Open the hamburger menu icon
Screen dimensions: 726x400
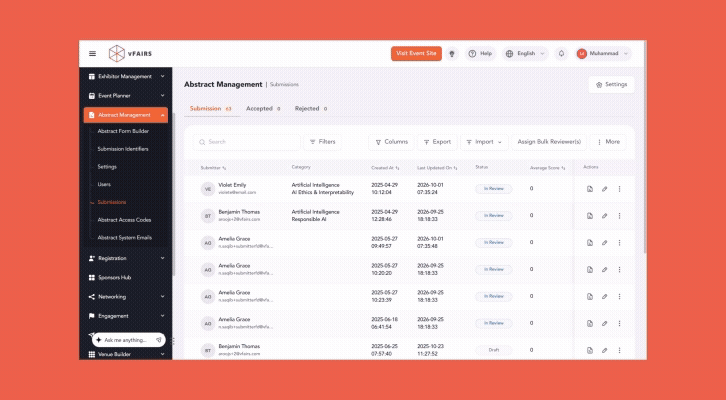(x=93, y=54)
